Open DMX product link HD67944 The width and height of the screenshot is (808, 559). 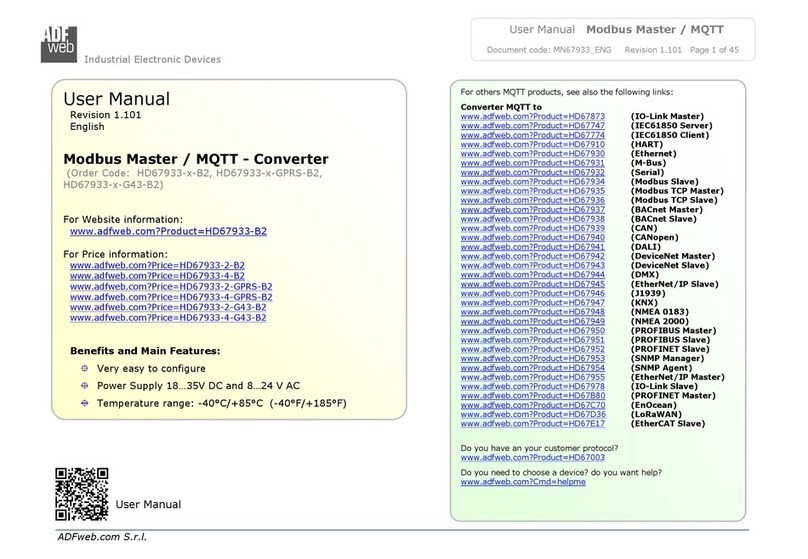(x=533, y=275)
